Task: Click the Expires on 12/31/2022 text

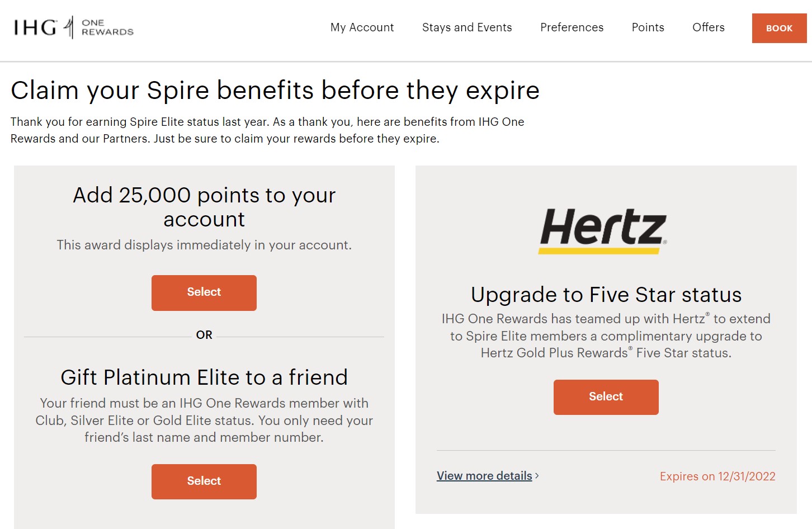Action: [x=717, y=476]
